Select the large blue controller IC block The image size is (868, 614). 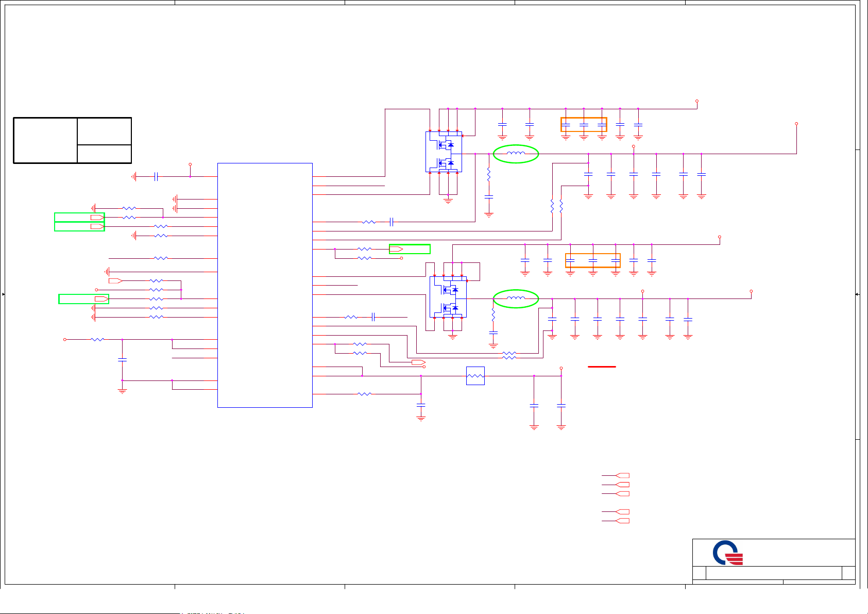[x=265, y=285]
